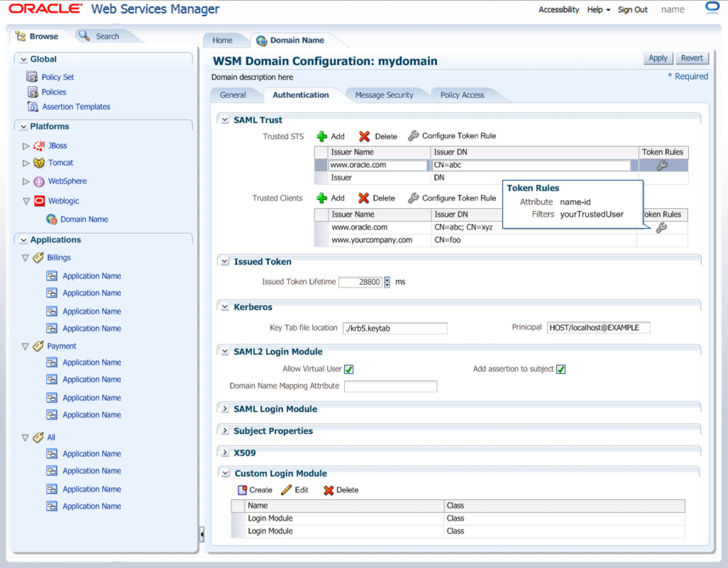Click green plus Add icon for Trusted Clients
Image resolution: width=728 pixels, height=568 pixels.
(x=322, y=198)
